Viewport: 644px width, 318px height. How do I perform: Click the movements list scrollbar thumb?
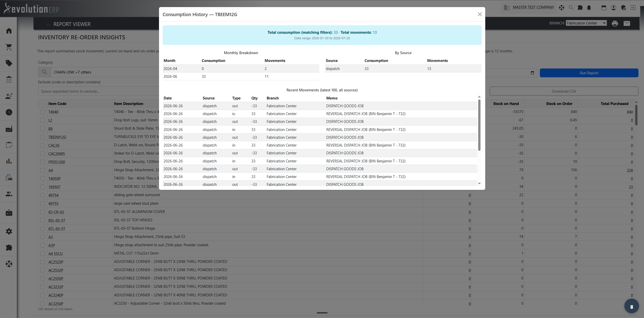(x=479, y=125)
